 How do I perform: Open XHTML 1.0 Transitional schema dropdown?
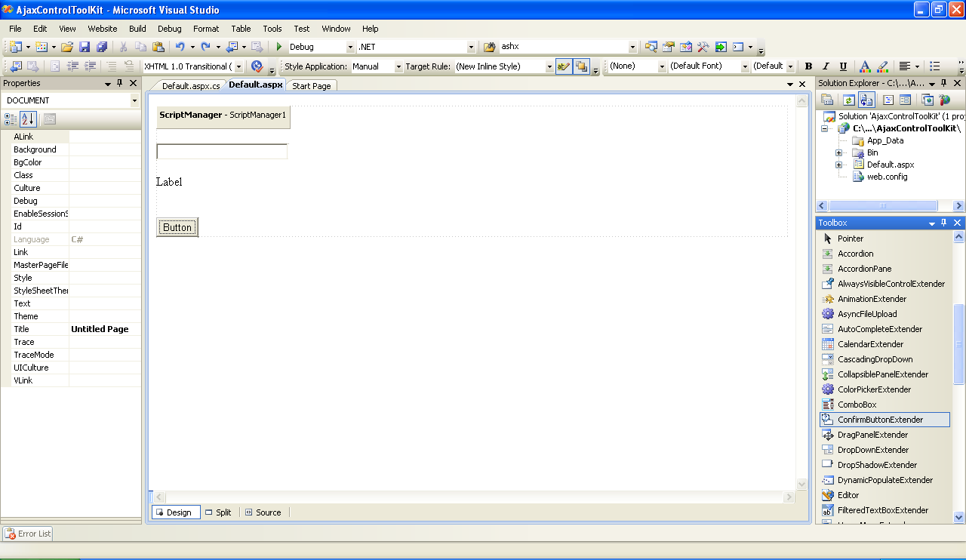point(239,66)
